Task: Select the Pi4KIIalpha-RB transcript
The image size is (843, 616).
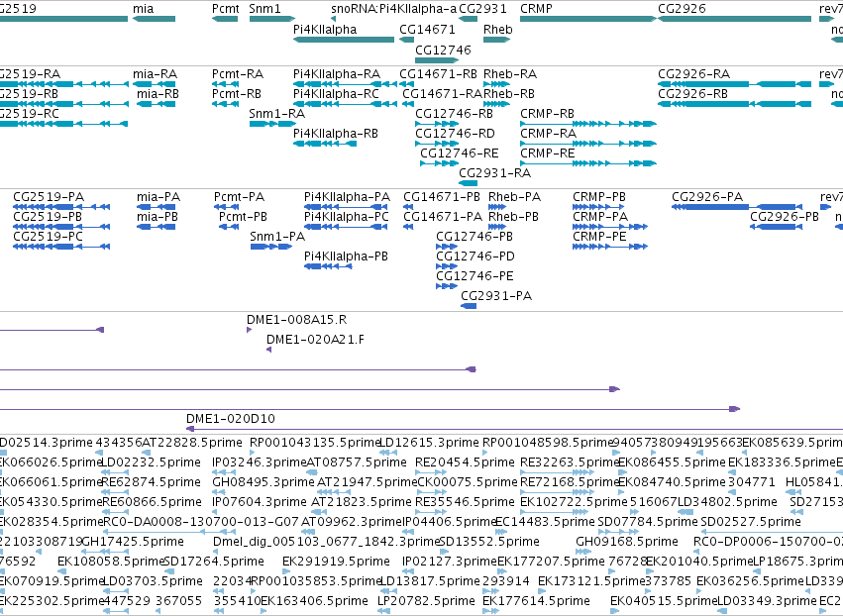Action: [325, 144]
